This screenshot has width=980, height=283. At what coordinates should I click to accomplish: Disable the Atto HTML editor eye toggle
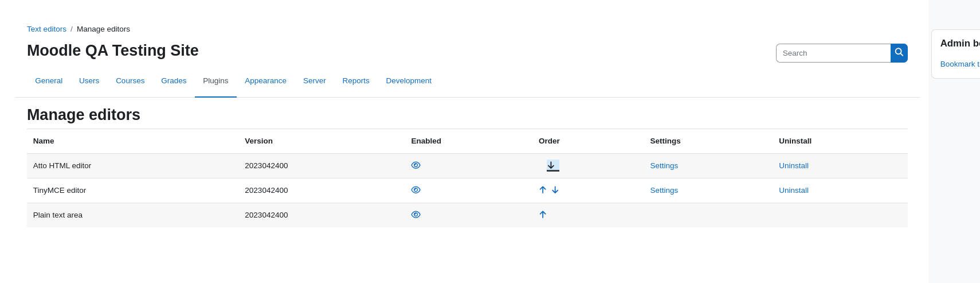(x=416, y=165)
